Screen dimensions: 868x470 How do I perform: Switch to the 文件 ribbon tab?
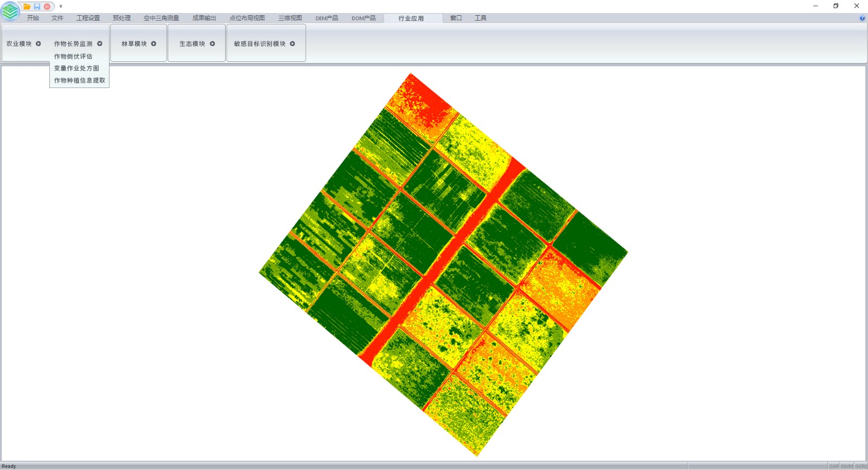[x=58, y=18]
